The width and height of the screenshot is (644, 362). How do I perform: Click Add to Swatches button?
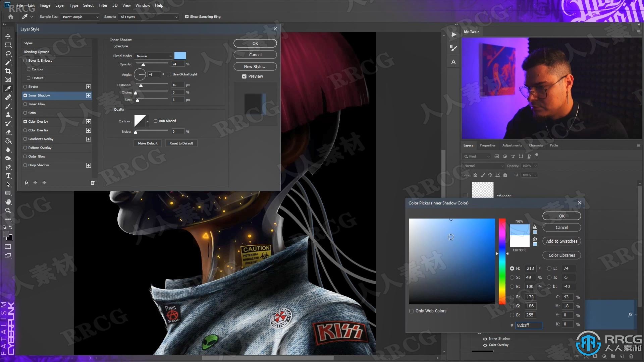562,241
